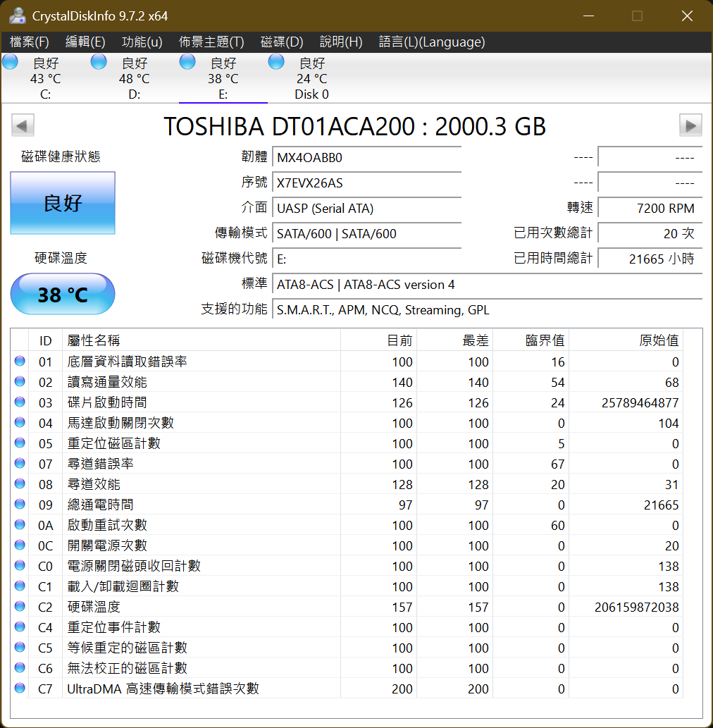Screen dimensions: 713x728
Task: Select the UltraDMA 高速傳輸模式錯誤次數 row name
Action: point(163,688)
